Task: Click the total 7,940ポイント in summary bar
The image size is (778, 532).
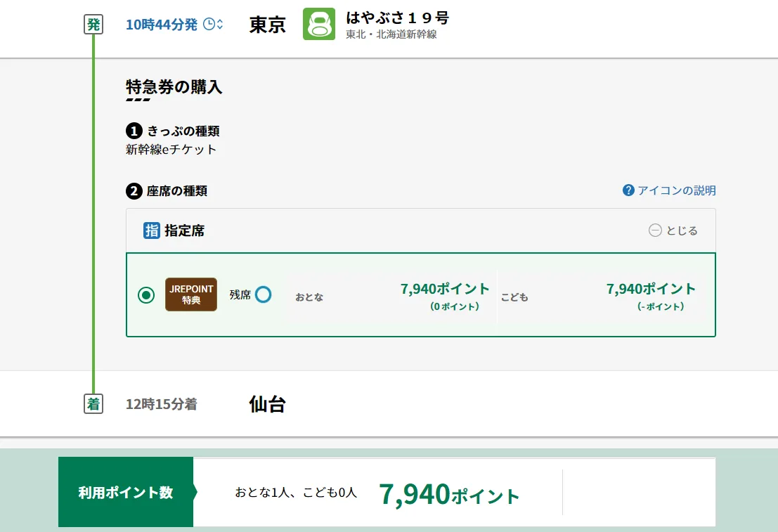Action: [x=450, y=494]
